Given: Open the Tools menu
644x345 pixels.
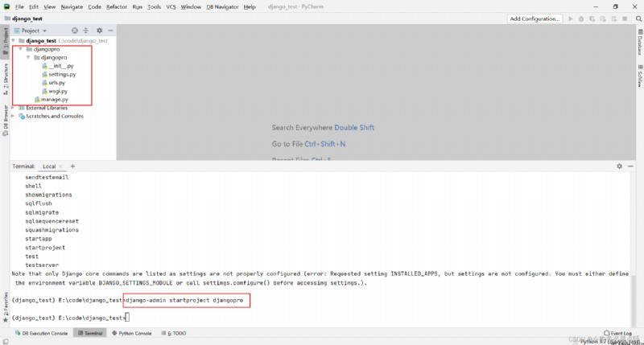Looking at the screenshot, I should click(x=154, y=7).
